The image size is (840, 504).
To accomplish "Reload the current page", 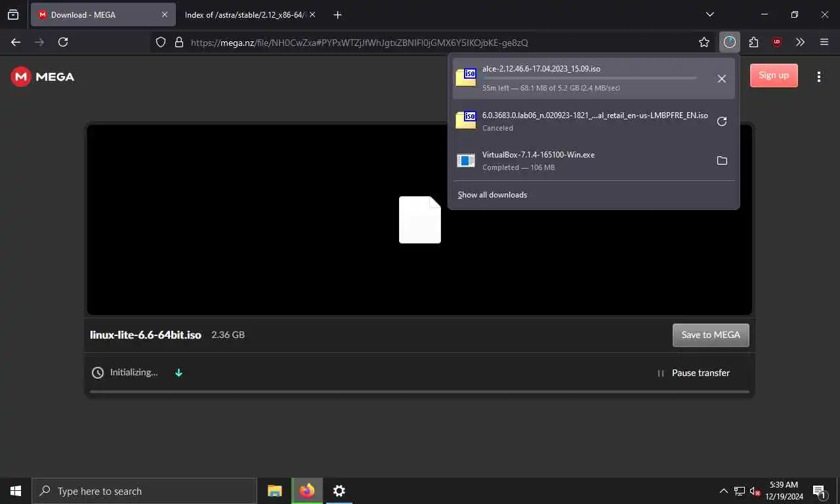I will 63,42.
